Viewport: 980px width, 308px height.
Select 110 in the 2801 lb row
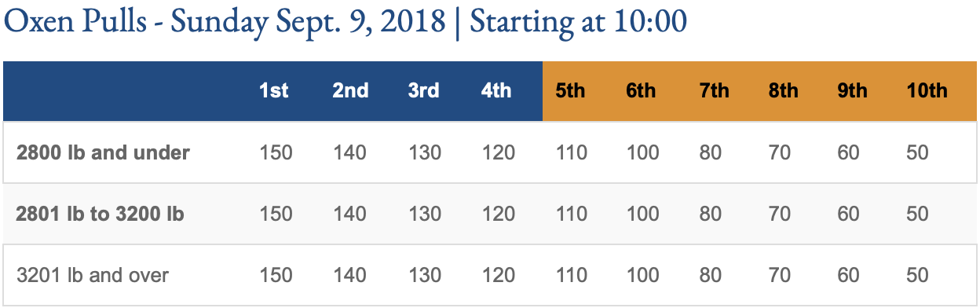tap(572, 214)
